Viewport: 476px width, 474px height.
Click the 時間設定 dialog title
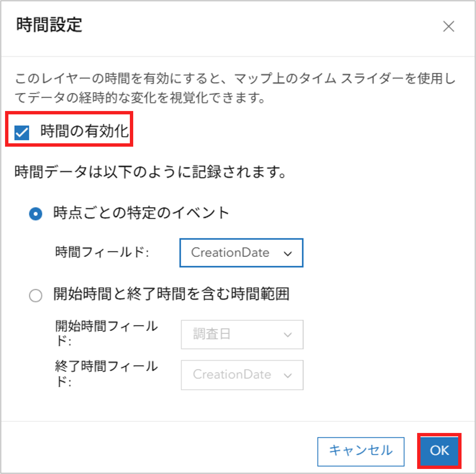pos(49,25)
